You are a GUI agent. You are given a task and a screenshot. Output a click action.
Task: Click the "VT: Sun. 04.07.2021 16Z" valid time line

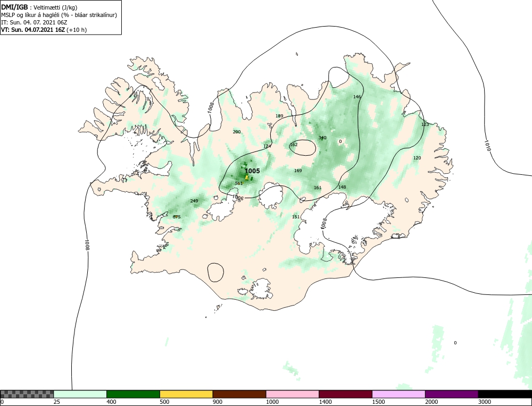pyautogui.click(x=44, y=30)
